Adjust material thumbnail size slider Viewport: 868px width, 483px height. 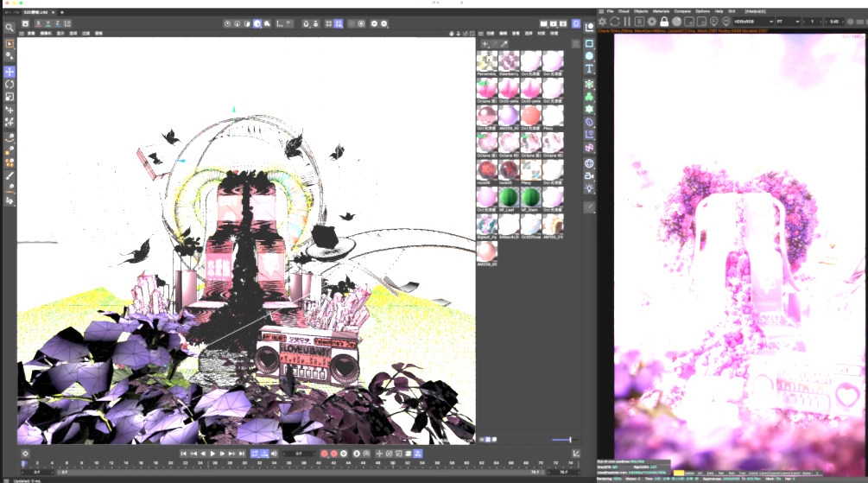(x=565, y=440)
